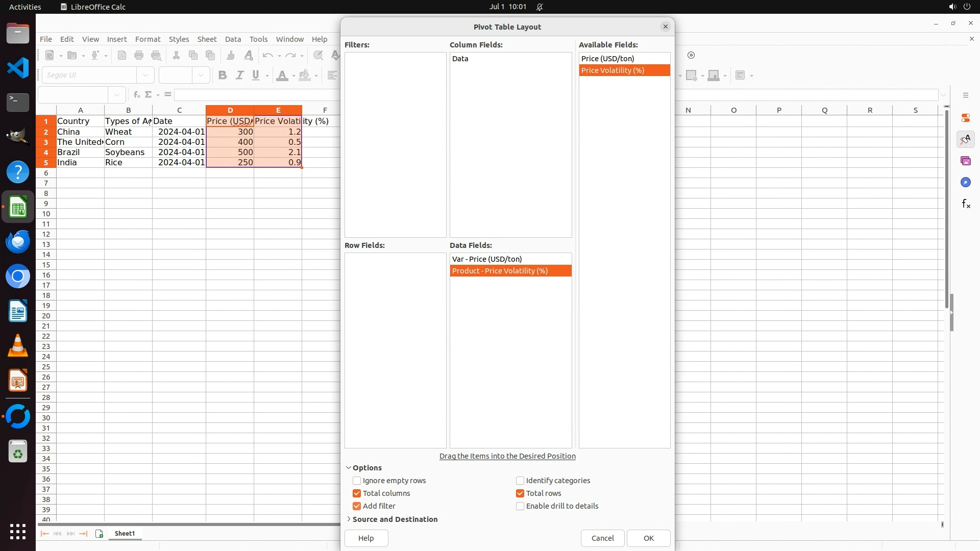This screenshot has height=551, width=980.
Task: Click the Clone Formatting paintbrush icon
Action: click(x=231, y=56)
